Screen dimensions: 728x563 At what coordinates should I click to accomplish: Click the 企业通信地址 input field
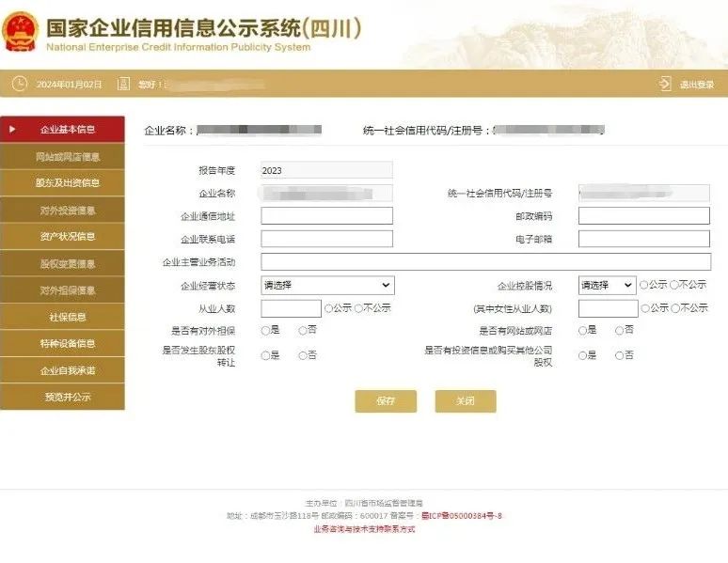326,216
